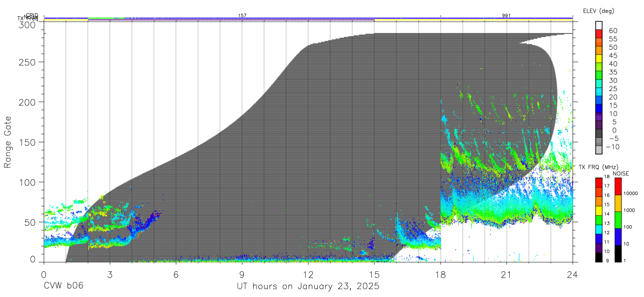Click the x-axis tick label '6'
The image size is (644, 297).
(x=176, y=274)
